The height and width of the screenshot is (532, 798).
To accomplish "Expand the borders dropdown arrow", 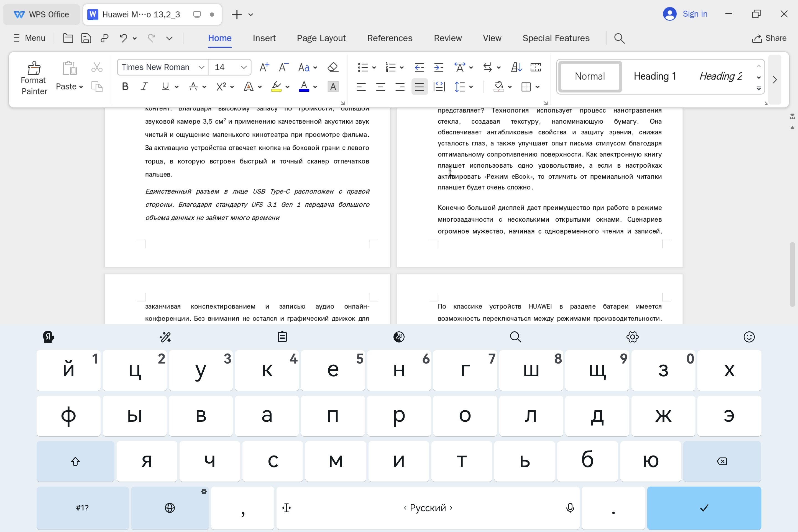I will pos(538,87).
